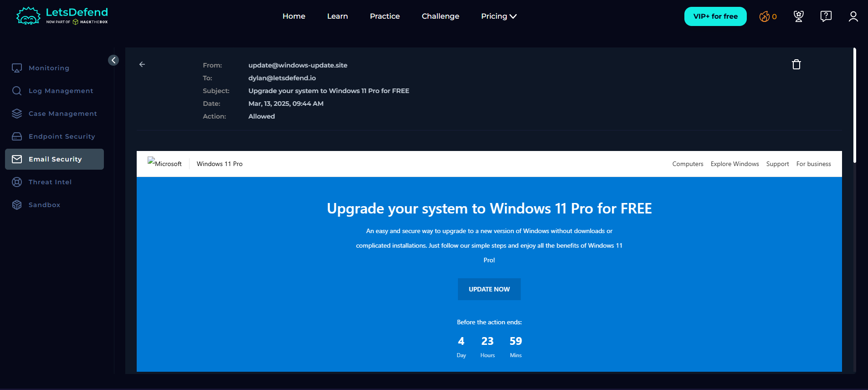The height and width of the screenshot is (390, 868).
Task: Open Endpoint Security in the sidebar
Action: (62, 136)
